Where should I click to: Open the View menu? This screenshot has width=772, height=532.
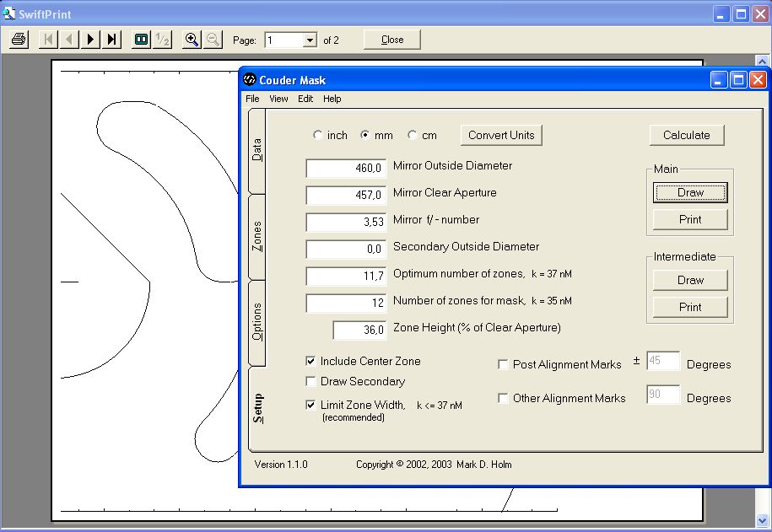pos(278,99)
